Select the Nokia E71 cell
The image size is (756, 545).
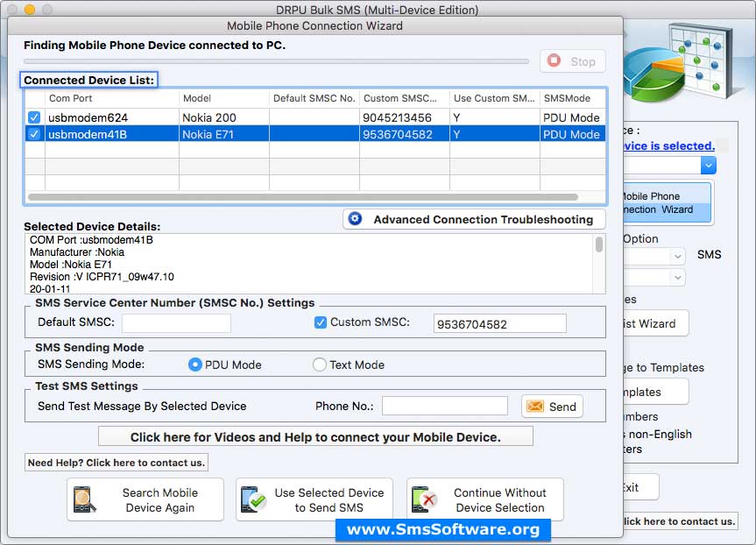pos(224,134)
